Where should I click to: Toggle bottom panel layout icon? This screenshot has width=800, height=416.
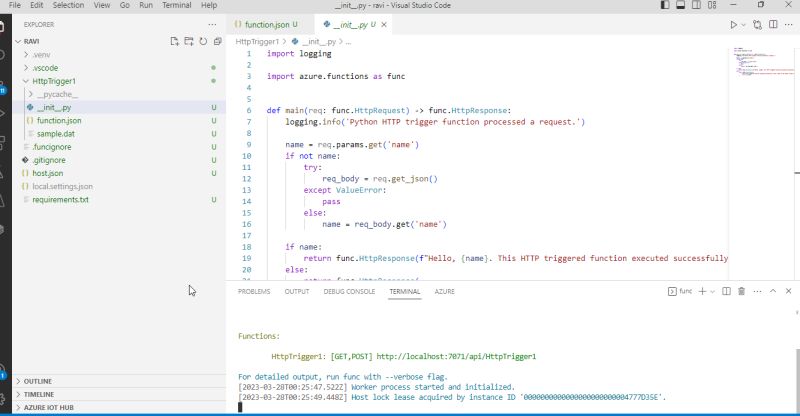click(681, 5)
